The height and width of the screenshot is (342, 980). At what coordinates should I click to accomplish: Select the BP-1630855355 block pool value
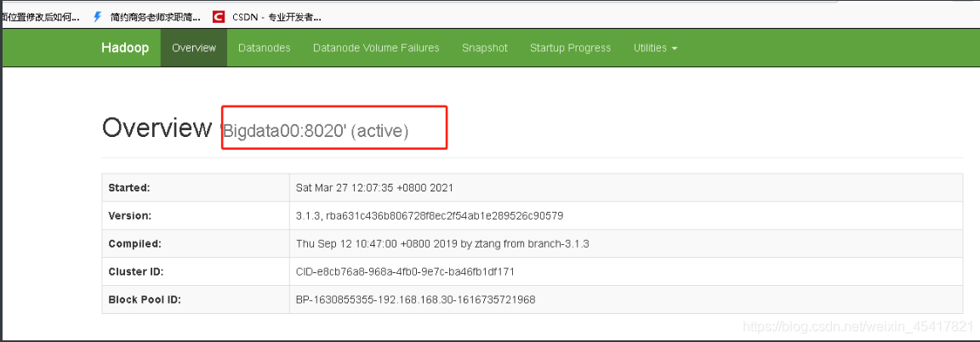[416, 300]
